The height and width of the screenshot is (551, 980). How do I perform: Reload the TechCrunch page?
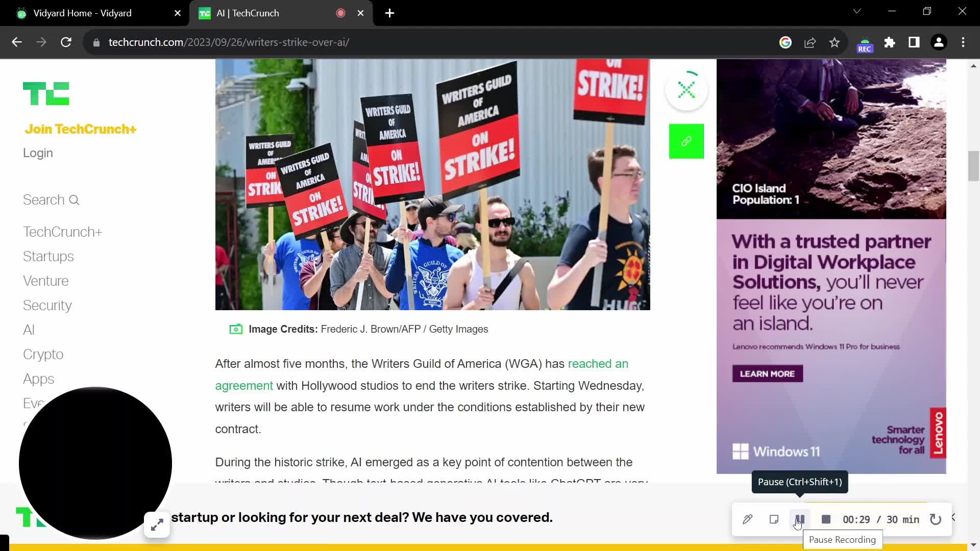pos(66,42)
